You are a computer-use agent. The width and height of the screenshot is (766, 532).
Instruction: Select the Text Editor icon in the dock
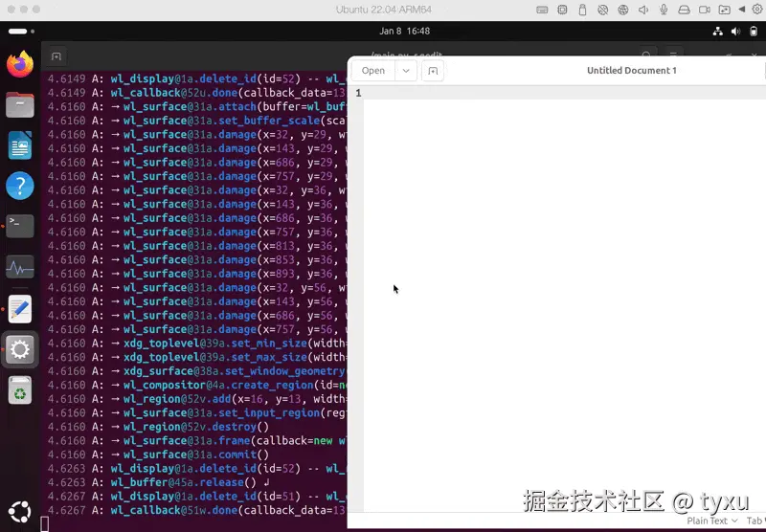coord(20,309)
